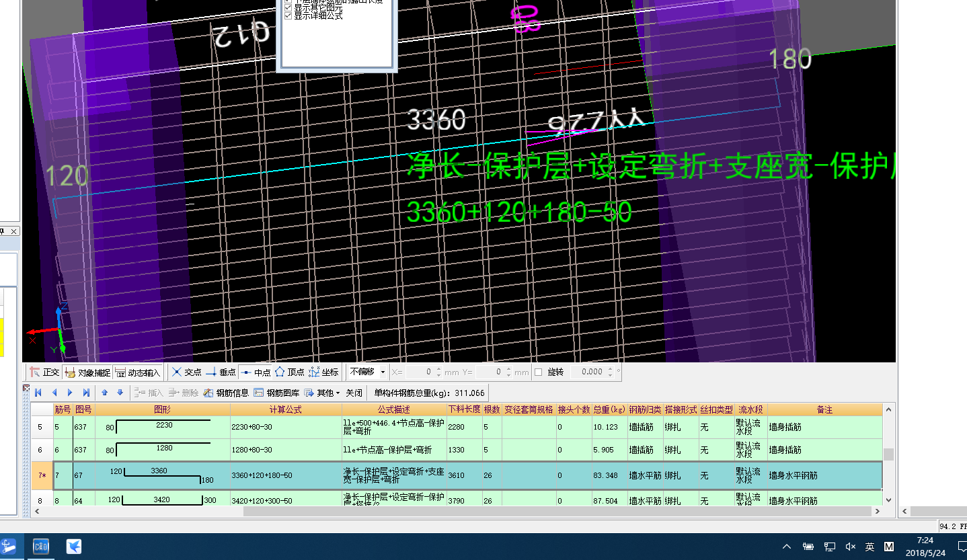Select 坐标 coordinate snap tool
Image resolution: width=967 pixels, height=560 pixels.
point(323,372)
